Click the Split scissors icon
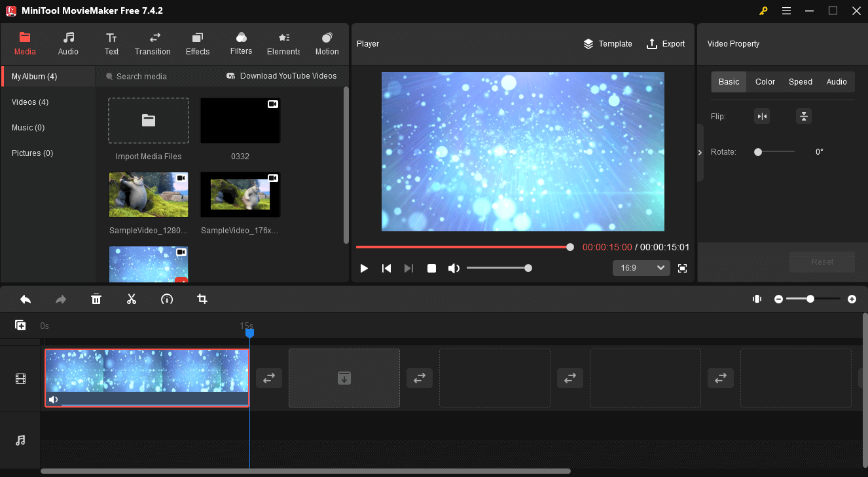 click(x=132, y=299)
